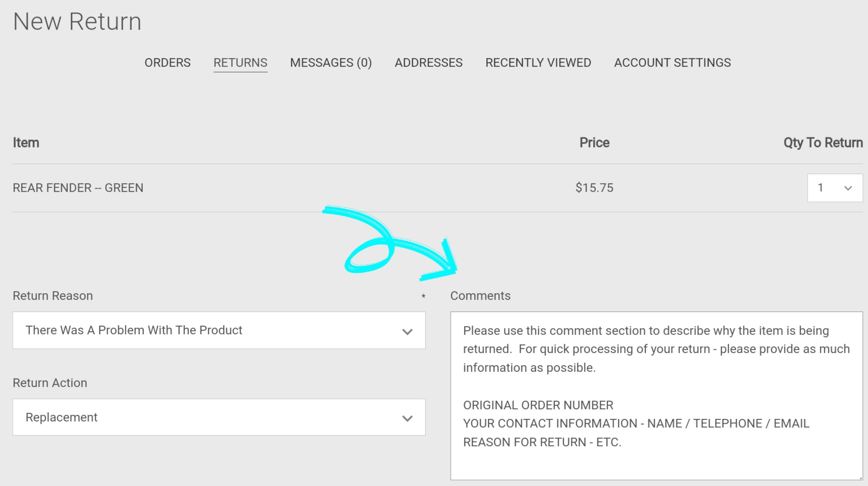Go to Addresses tab
The image size is (868, 486).
428,63
